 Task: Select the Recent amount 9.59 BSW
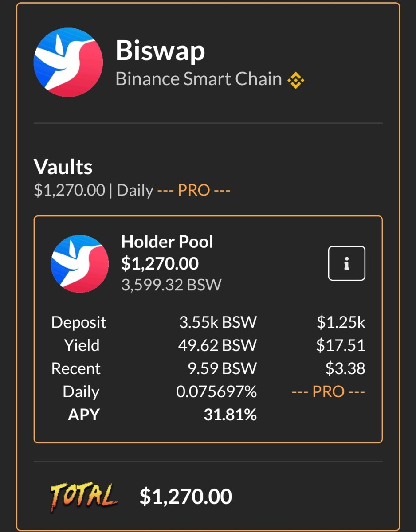tap(222, 369)
